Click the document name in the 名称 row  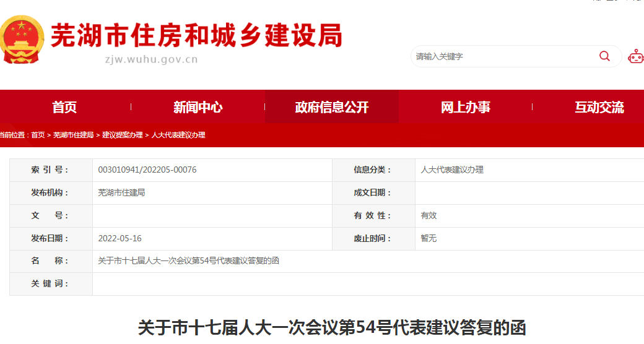(x=189, y=260)
